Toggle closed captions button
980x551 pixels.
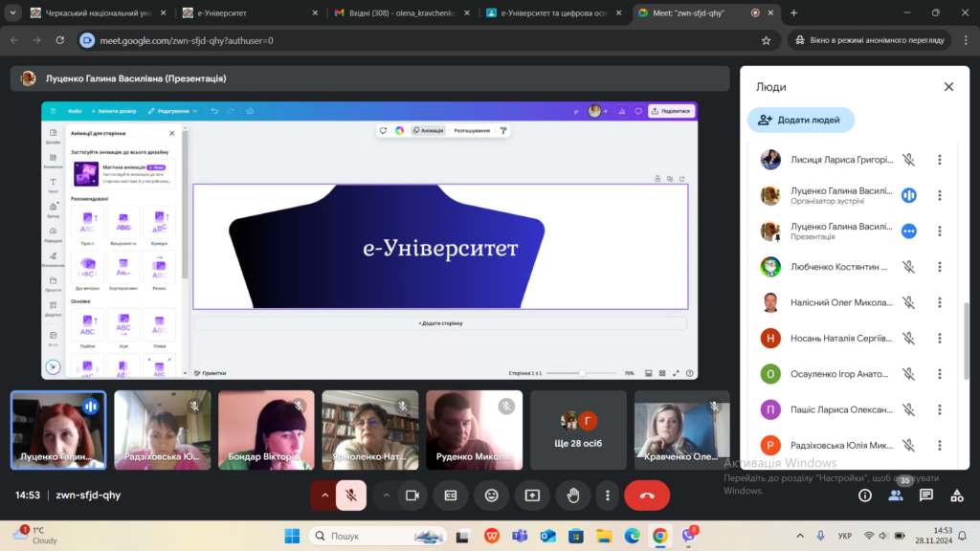(451, 496)
